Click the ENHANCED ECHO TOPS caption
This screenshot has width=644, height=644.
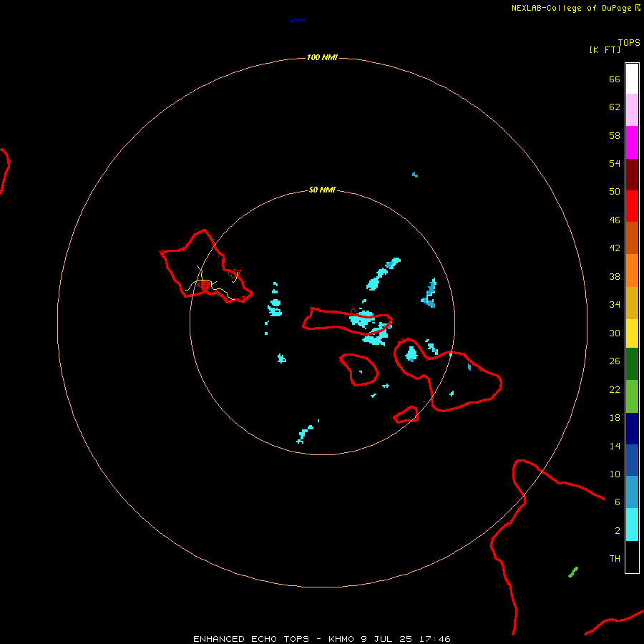250,639
